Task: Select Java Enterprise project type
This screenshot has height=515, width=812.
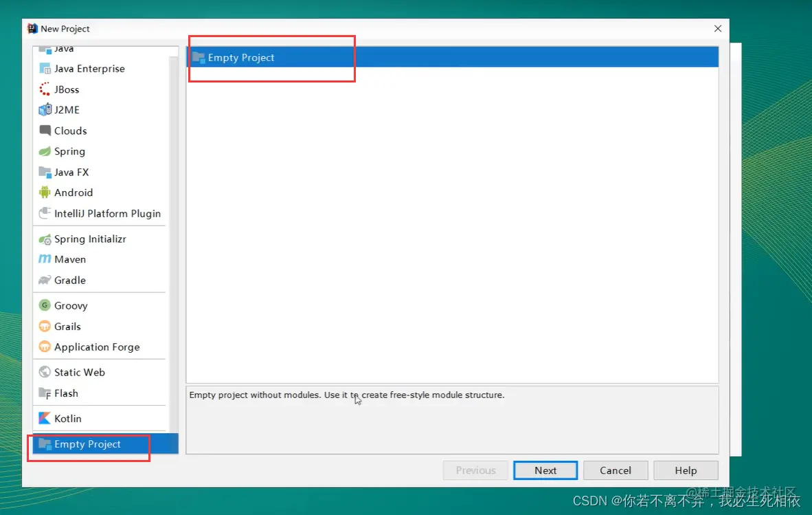Action: click(100, 68)
